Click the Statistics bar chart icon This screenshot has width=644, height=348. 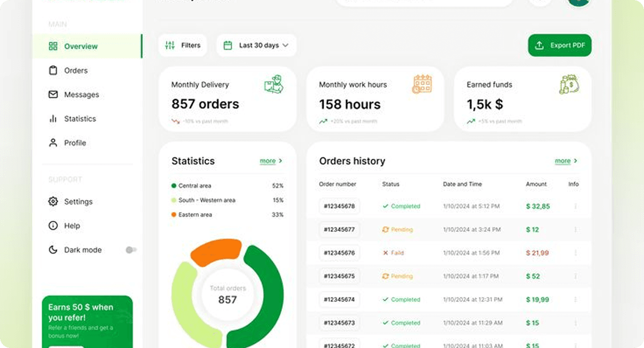tap(53, 119)
